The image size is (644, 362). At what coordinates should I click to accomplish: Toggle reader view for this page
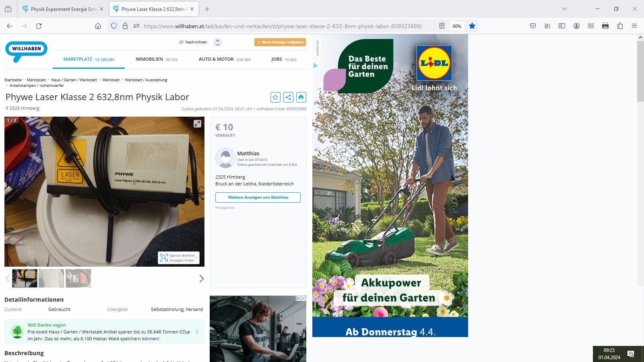442,26
